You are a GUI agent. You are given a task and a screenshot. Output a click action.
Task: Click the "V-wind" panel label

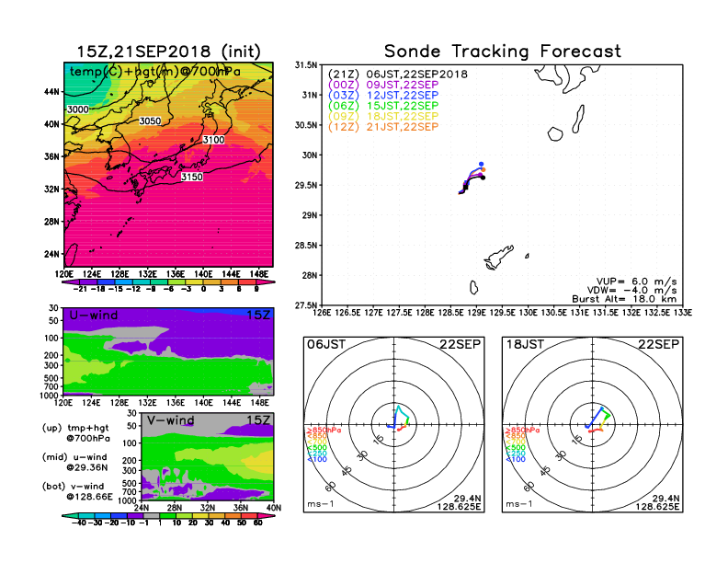[x=170, y=420]
